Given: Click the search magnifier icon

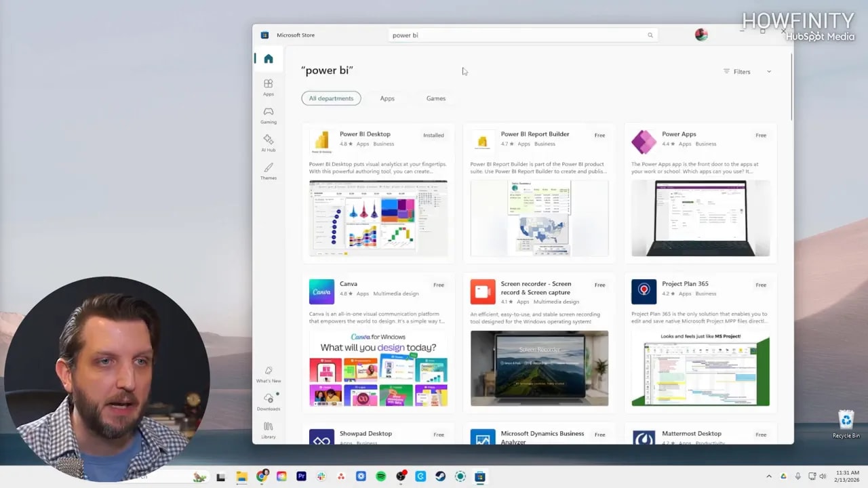Looking at the screenshot, I should [650, 35].
